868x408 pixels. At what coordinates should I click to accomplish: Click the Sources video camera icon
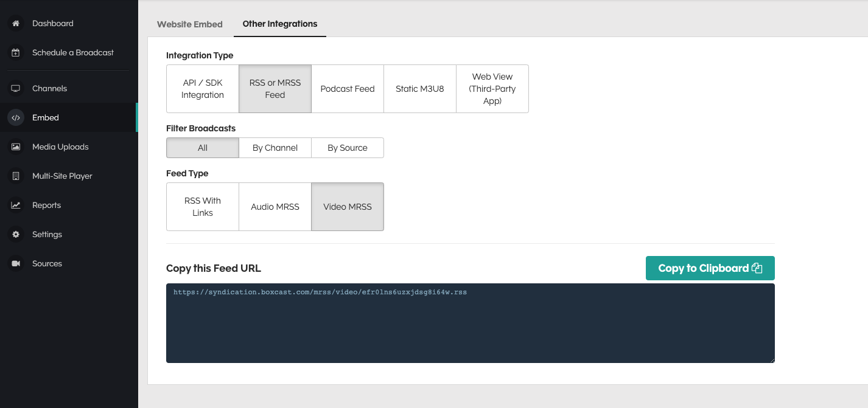[16, 263]
